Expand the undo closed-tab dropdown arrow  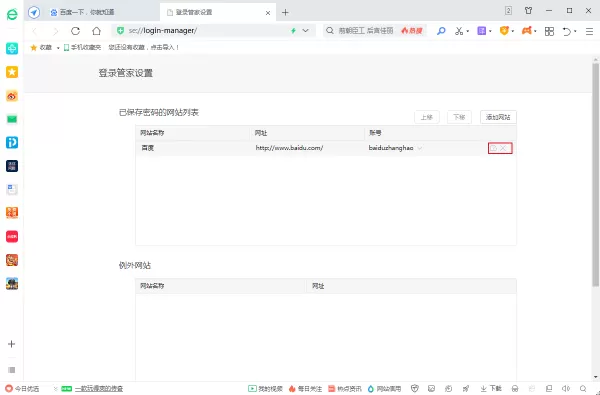pyautogui.click(x=575, y=31)
